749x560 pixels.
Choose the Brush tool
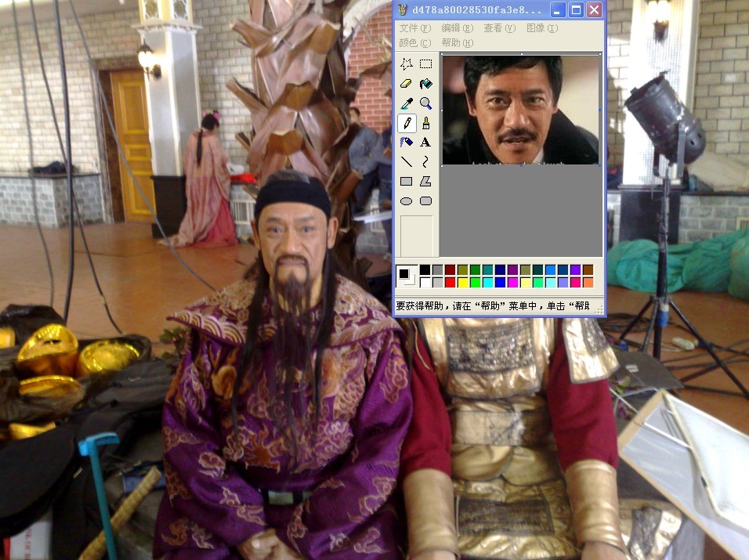(x=425, y=123)
